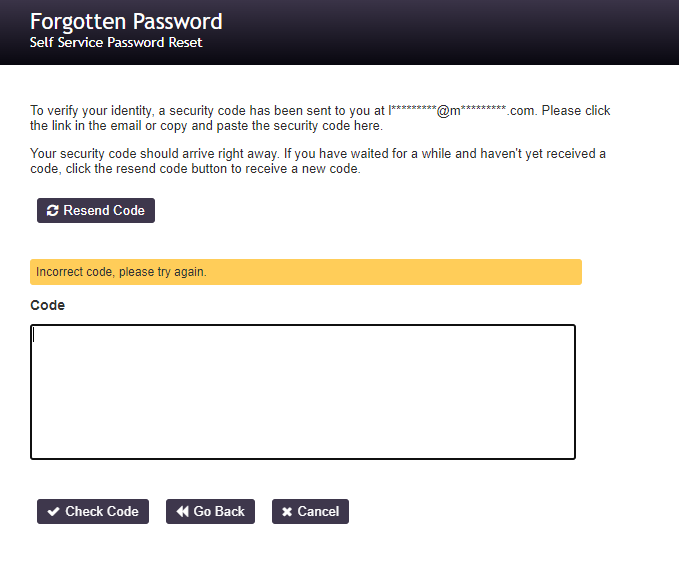The width and height of the screenshot is (679, 567).
Task: Submit with the Check Code button
Action: point(93,512)
